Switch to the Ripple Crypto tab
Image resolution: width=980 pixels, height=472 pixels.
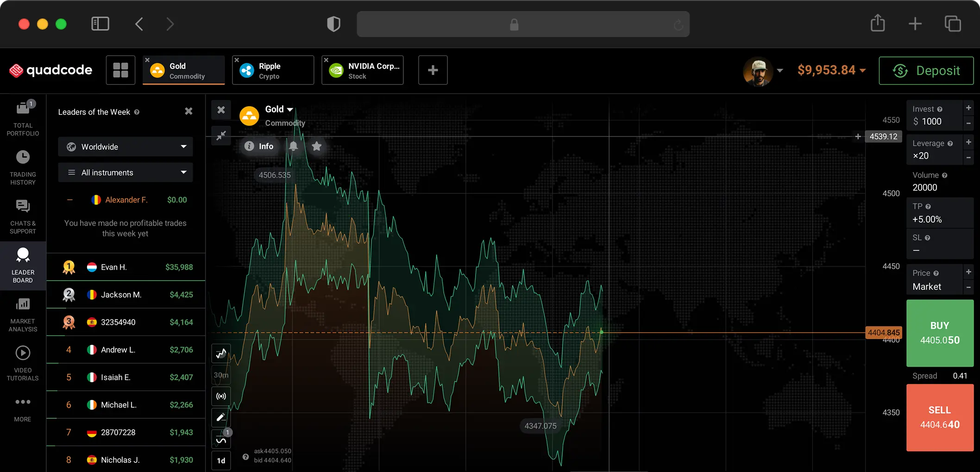(x=273, y=70)
